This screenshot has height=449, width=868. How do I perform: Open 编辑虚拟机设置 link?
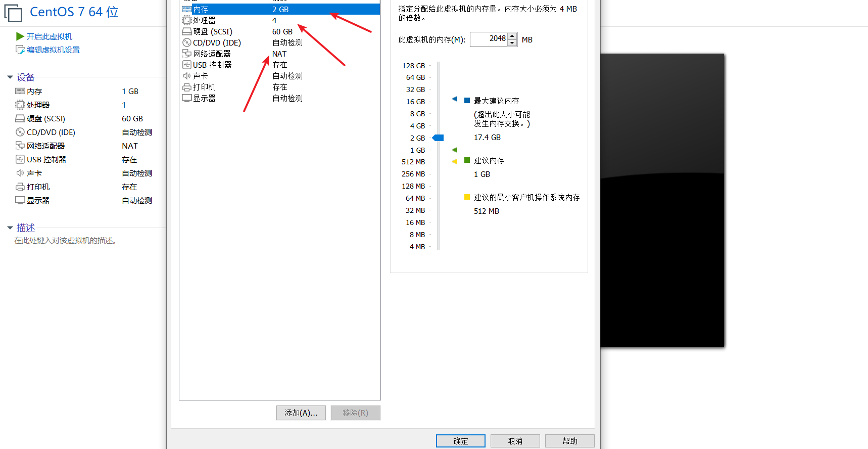pyautogui.click(x=53, y=50)
